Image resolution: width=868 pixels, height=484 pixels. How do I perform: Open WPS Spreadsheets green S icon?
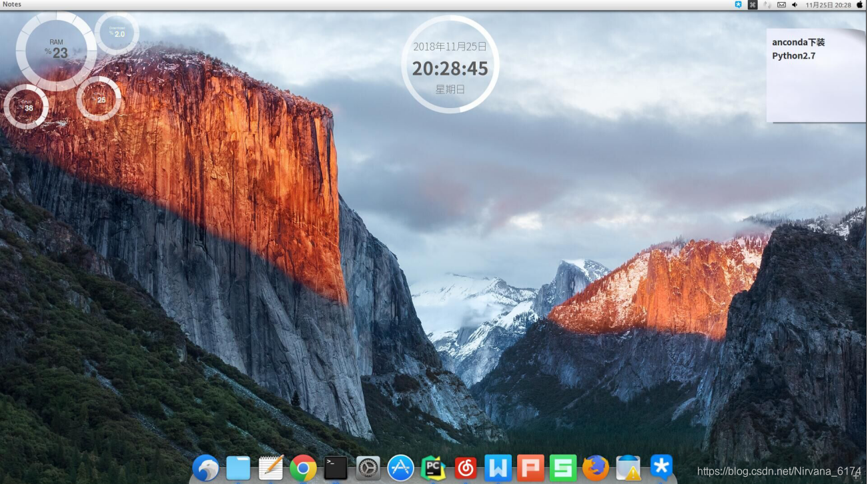(562, 468)
